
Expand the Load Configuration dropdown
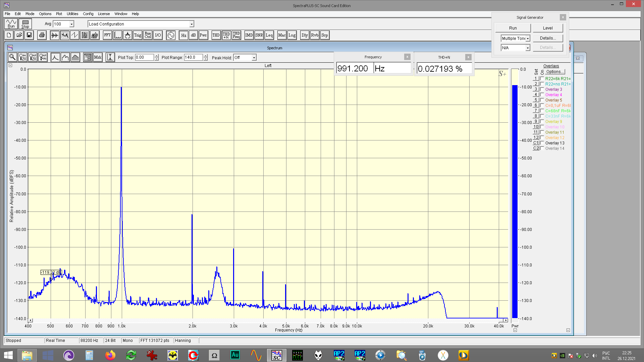pos(192,24)
